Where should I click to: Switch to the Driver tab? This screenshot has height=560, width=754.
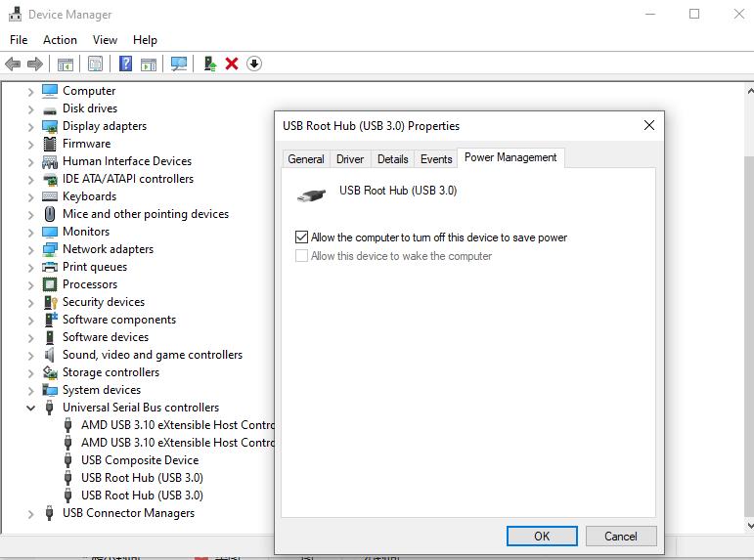click(350, 159)
